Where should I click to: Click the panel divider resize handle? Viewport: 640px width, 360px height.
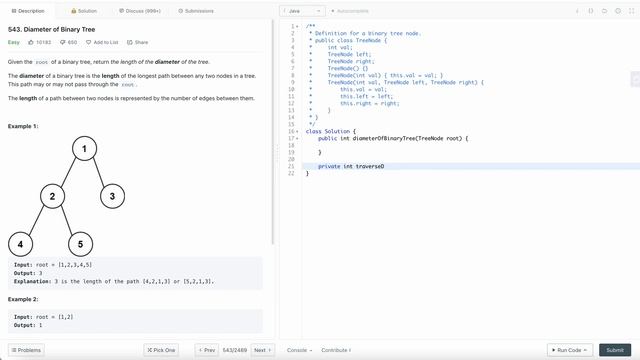(x=277, y=153)
